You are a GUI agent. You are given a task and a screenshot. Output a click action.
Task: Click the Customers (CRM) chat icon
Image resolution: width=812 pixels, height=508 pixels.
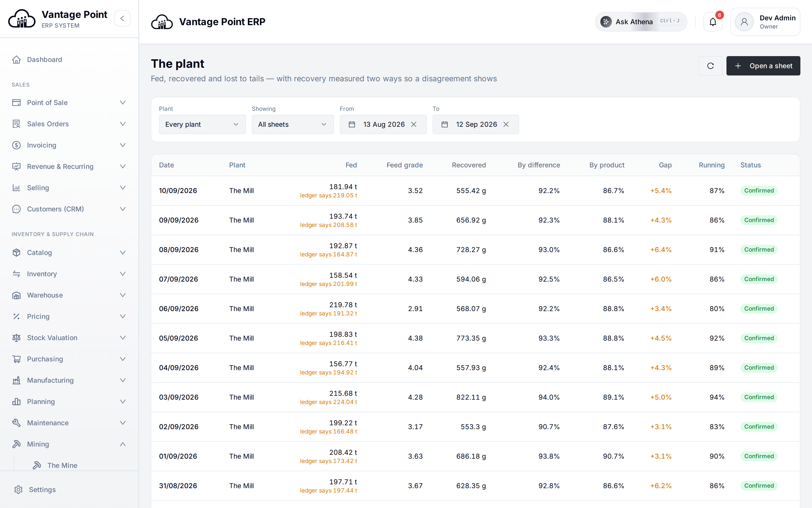coord(16,209)
